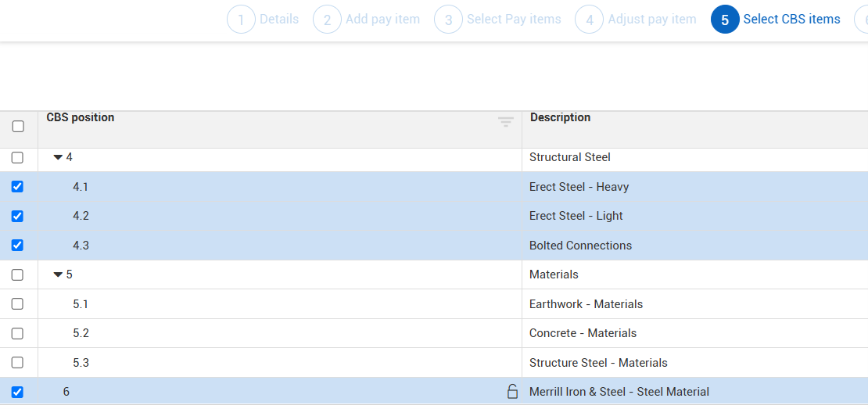Click step 4 circle for Adjust pay item

tap(590, 20)
